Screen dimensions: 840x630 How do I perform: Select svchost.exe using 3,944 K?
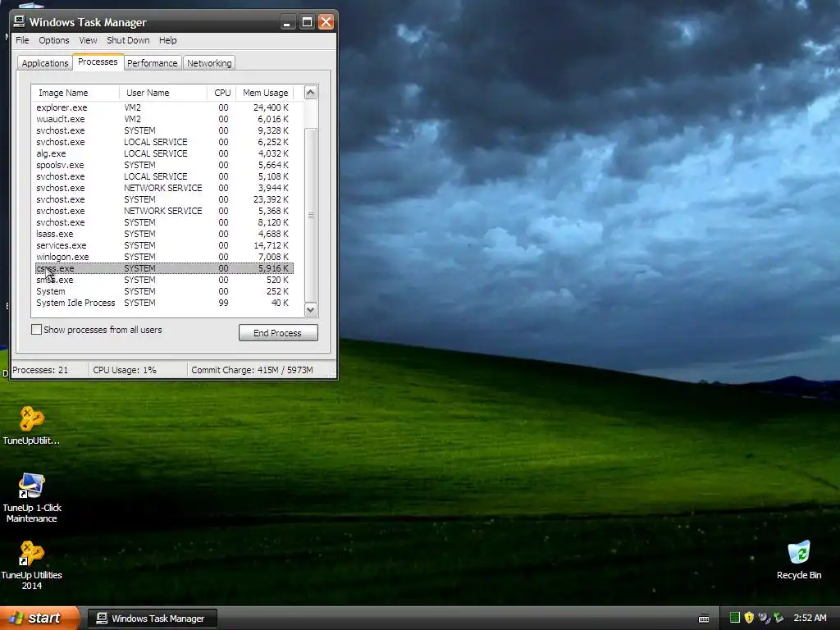164,188
